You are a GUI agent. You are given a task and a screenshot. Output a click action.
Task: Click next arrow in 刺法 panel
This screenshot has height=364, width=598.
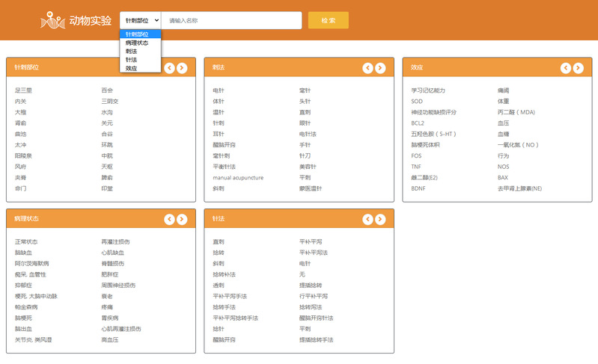(x=380, y=68)
